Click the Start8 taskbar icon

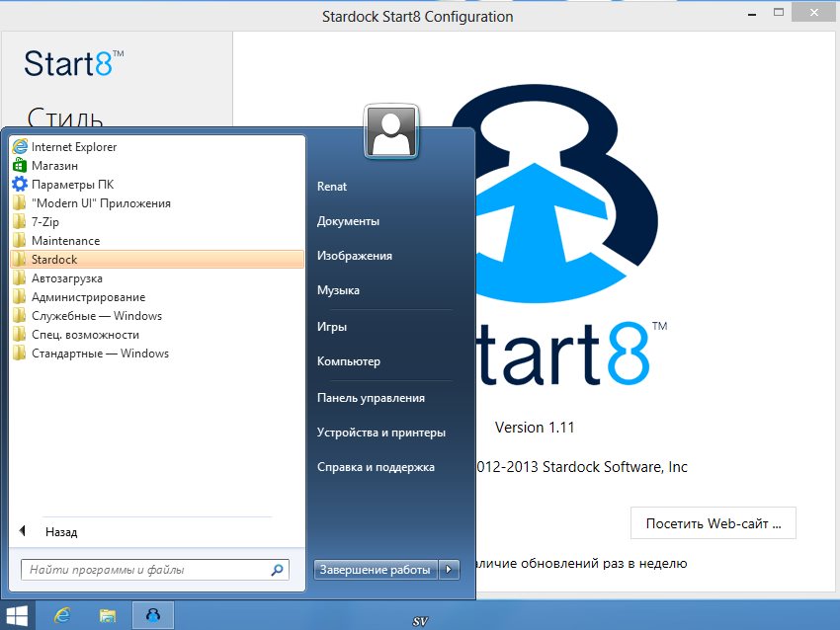pos(153,614)
